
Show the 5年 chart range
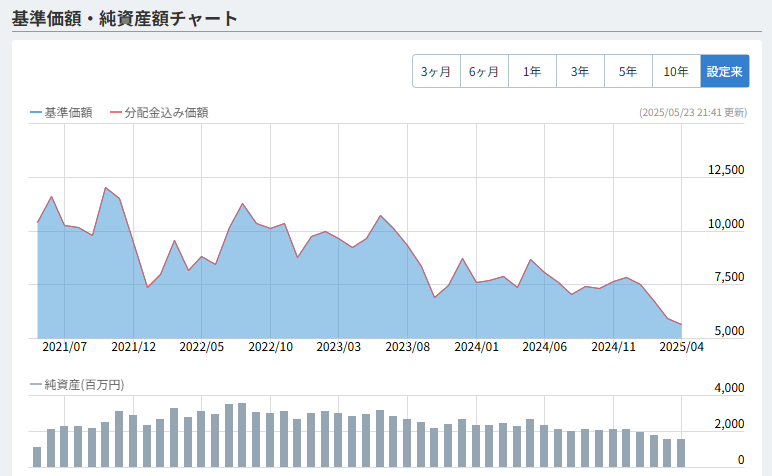click(628, 71)
